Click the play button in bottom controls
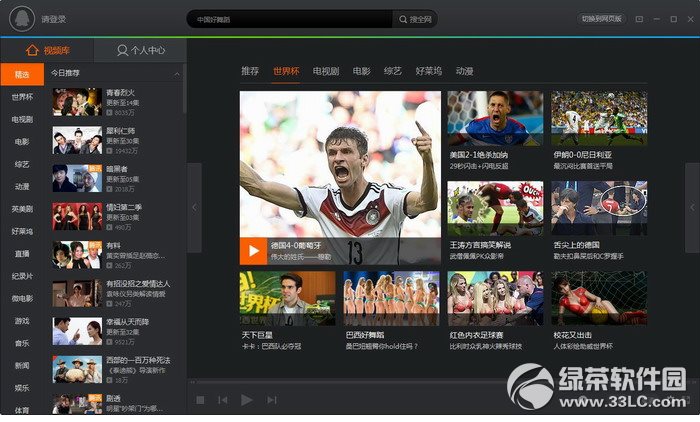The width and height of the screenshot is (700, 422). (x=246, y=400)
